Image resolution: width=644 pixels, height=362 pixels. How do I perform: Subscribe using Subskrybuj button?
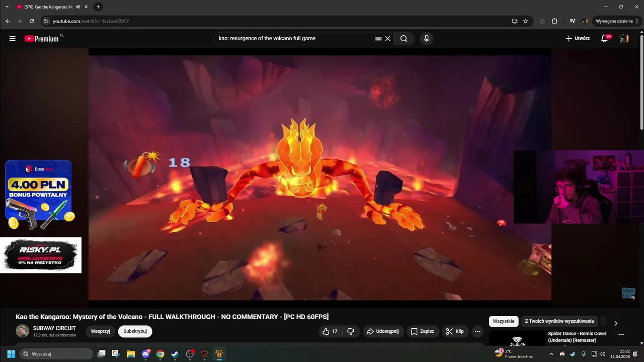tap(135, 331)
